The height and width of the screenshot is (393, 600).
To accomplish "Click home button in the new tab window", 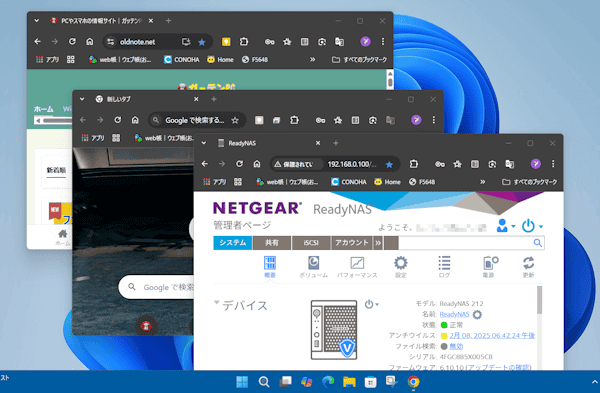I will (x=135, y=120).
